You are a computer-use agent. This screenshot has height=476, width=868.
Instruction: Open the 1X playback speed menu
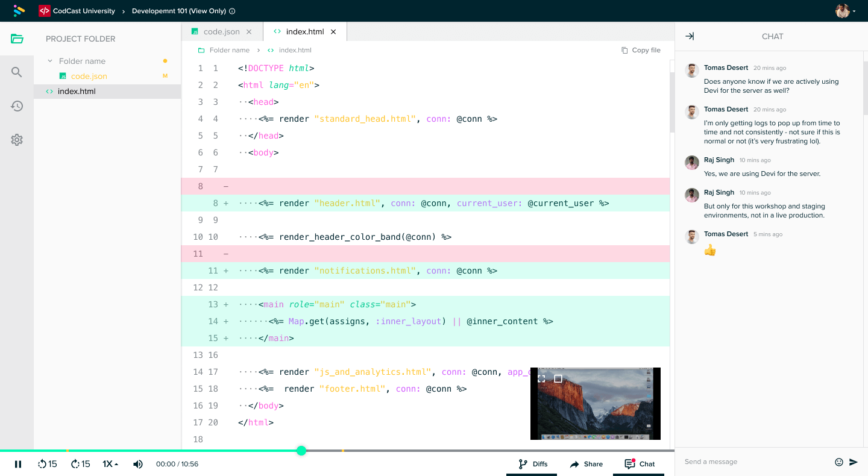coord(109,464)
